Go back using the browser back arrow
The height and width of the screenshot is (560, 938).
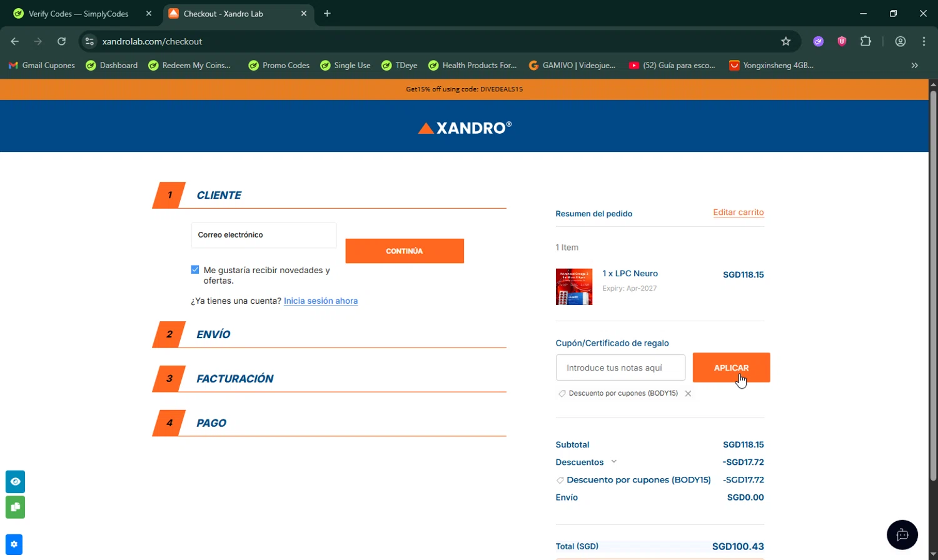coord(15,41)
